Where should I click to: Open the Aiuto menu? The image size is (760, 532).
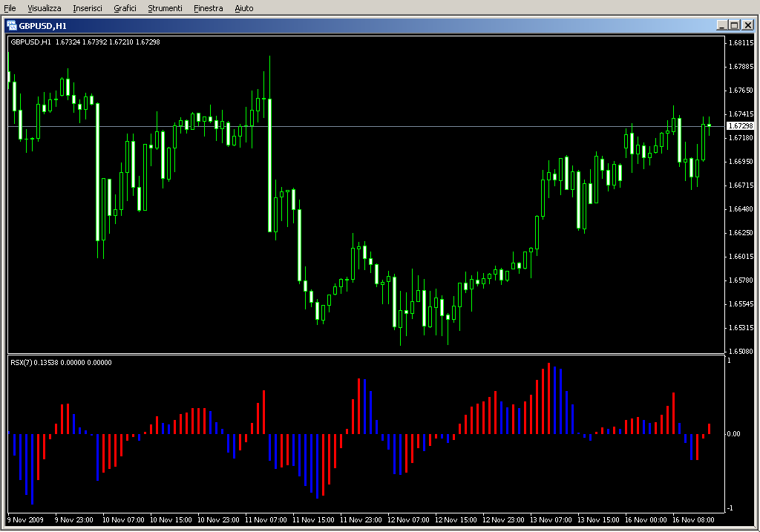(x=243, y=8)
